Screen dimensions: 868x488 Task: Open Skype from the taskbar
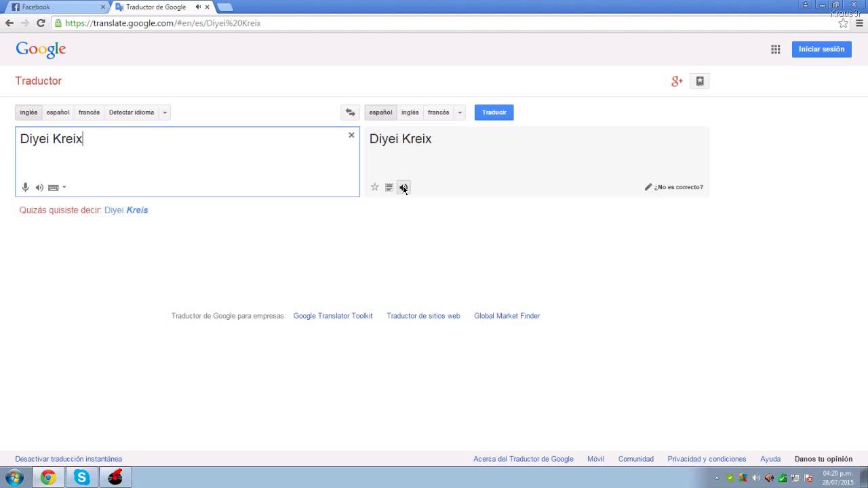tap(81, 478)
